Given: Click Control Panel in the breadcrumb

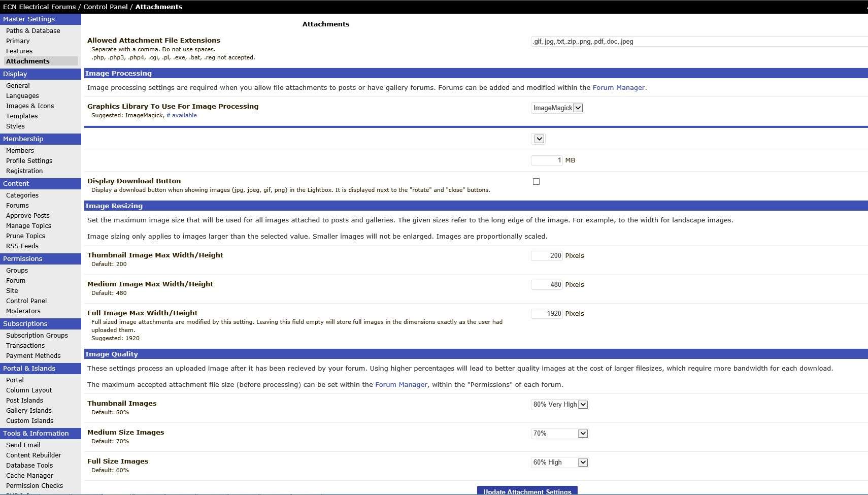Looking at the screenshot, I should [x=105, y=7].
